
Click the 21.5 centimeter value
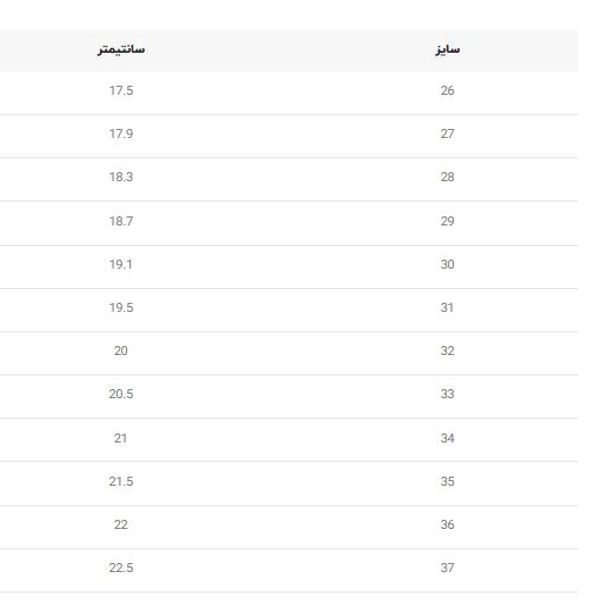point(121,481)
